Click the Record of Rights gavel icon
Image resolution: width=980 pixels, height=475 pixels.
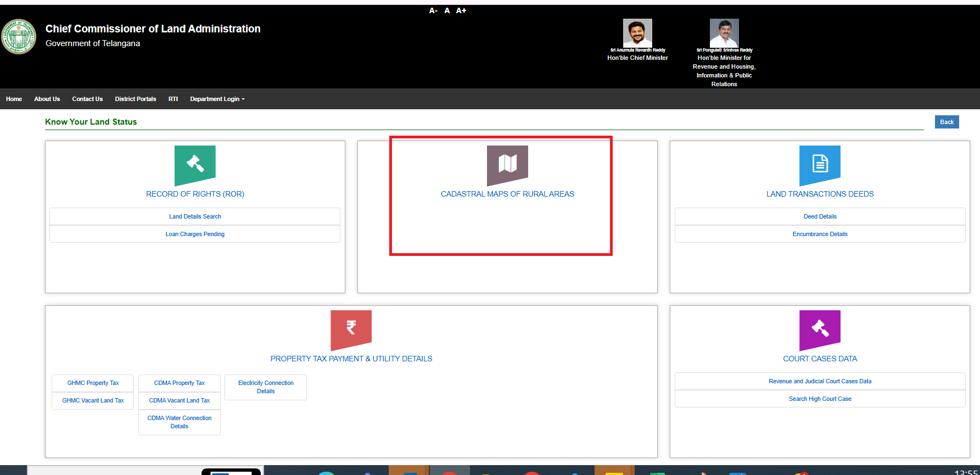[x=195, y=165]
